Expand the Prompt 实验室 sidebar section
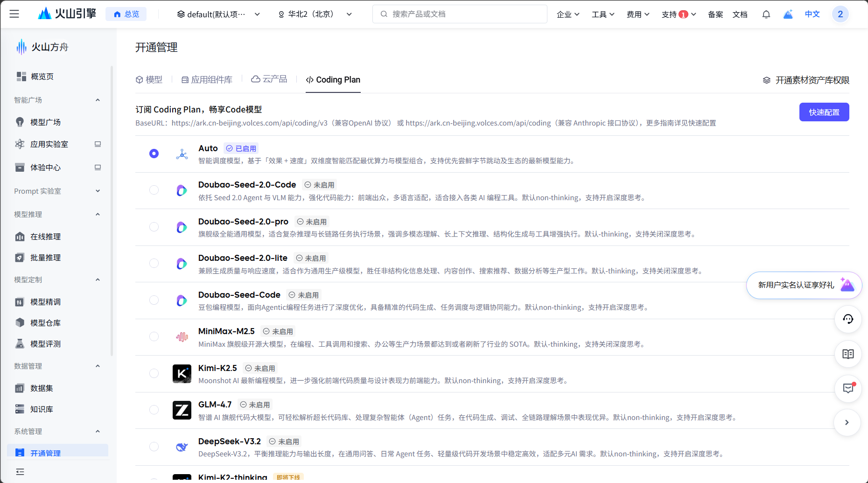The height and width of the screenshot is (483, 868). tap(57, 191)
